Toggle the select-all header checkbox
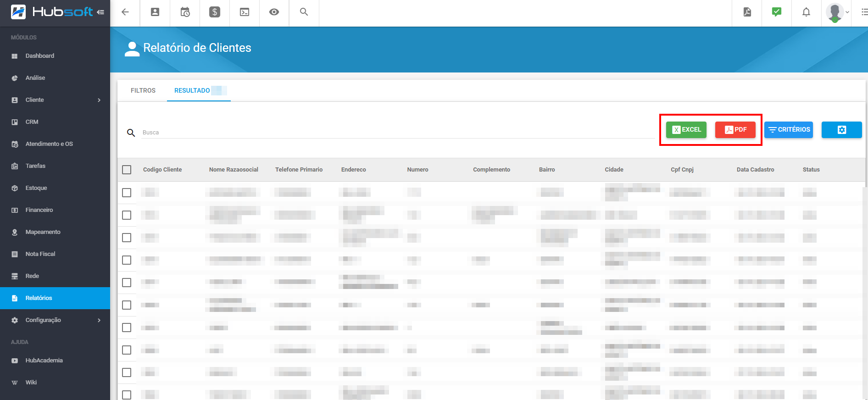The image size is (868, 400). coord(127,170)
